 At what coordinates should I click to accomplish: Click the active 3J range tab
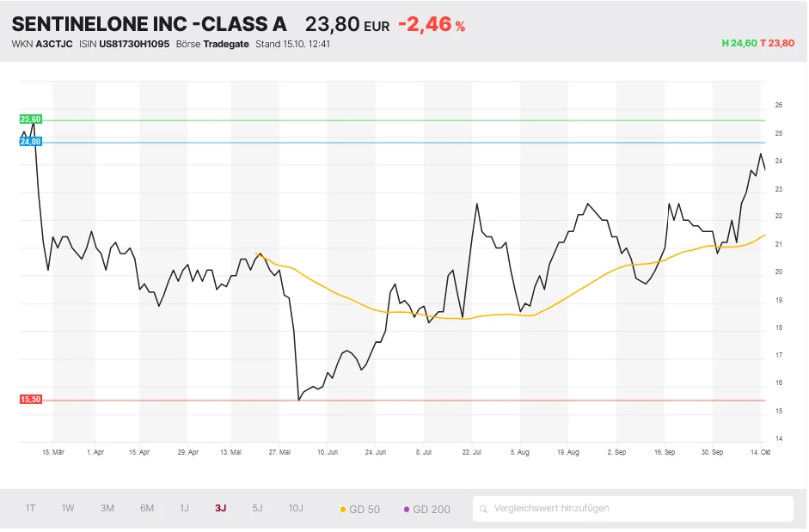click(221, 508)
